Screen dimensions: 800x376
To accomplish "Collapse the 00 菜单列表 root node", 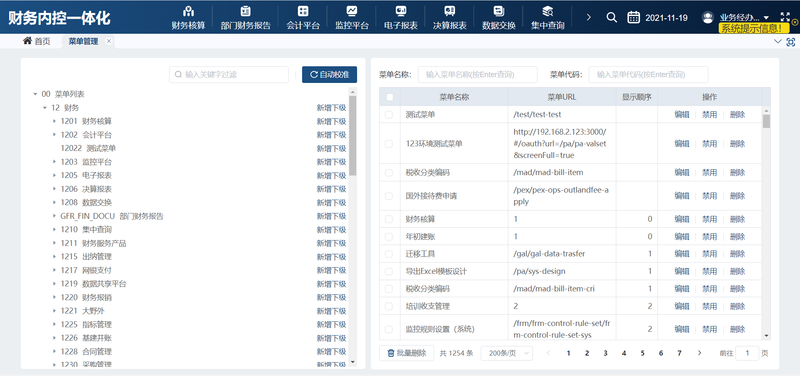I will click(35, 94).
